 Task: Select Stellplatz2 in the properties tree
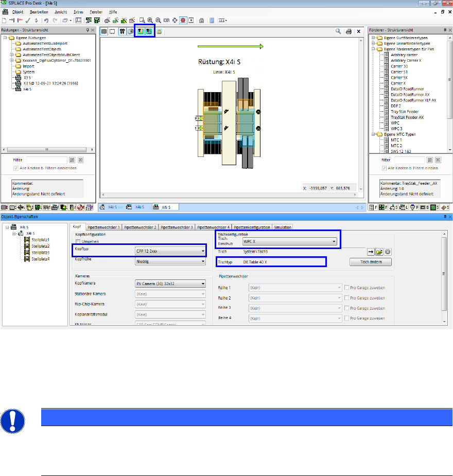click(40, 246)
